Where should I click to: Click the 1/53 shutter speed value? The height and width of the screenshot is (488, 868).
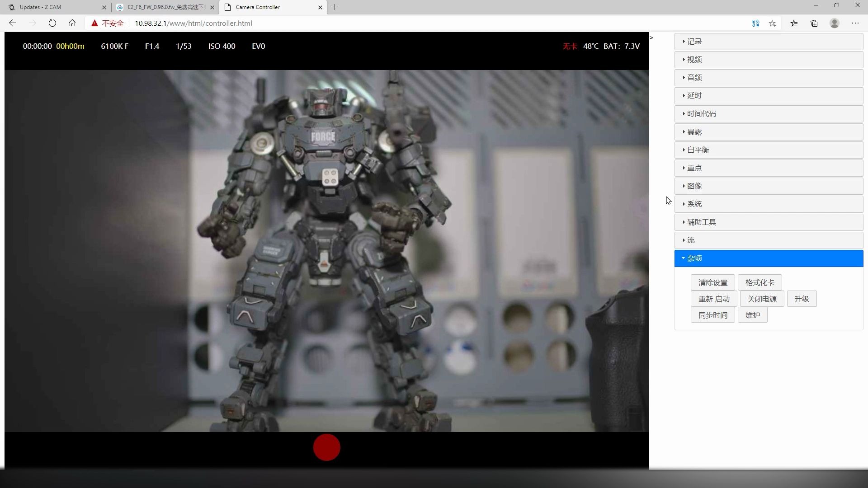click(183, 46)
